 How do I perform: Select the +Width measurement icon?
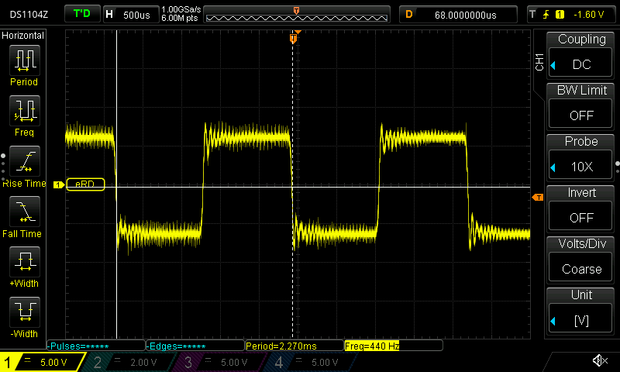point(24,261)
